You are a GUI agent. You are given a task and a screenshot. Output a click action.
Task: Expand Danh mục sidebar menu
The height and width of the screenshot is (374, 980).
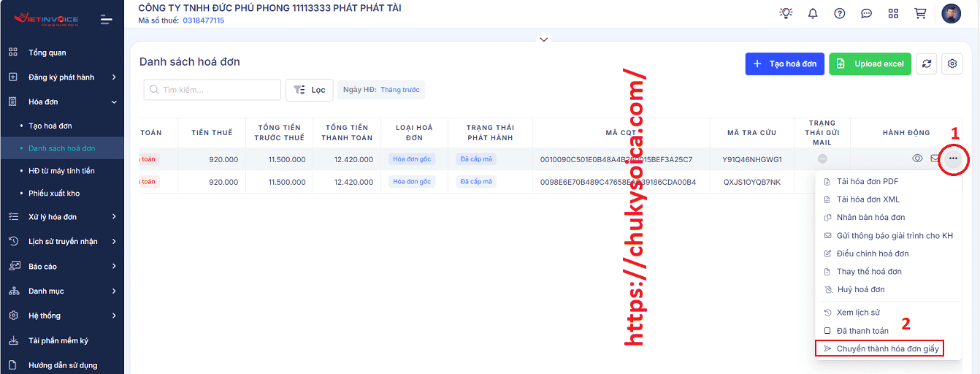click(61, 291)
